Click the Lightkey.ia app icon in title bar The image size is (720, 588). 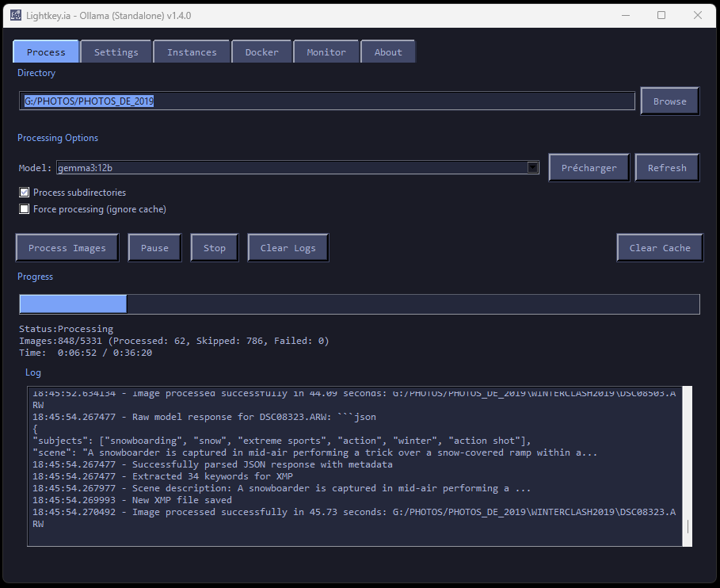pyautogui.click(x=16, y=15)
